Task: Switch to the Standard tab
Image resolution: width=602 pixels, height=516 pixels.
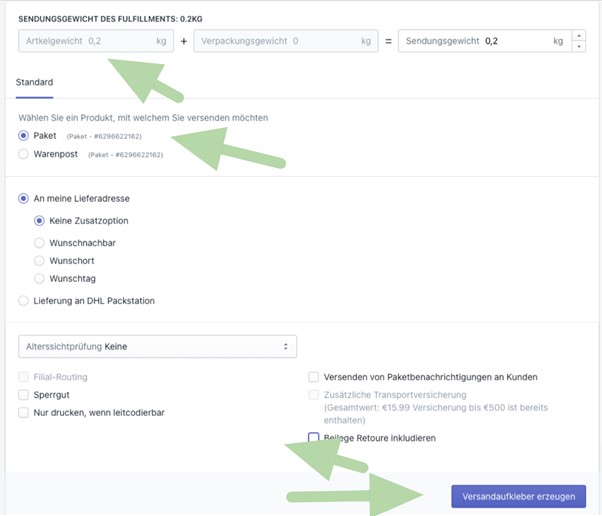Action: (35, 82)
